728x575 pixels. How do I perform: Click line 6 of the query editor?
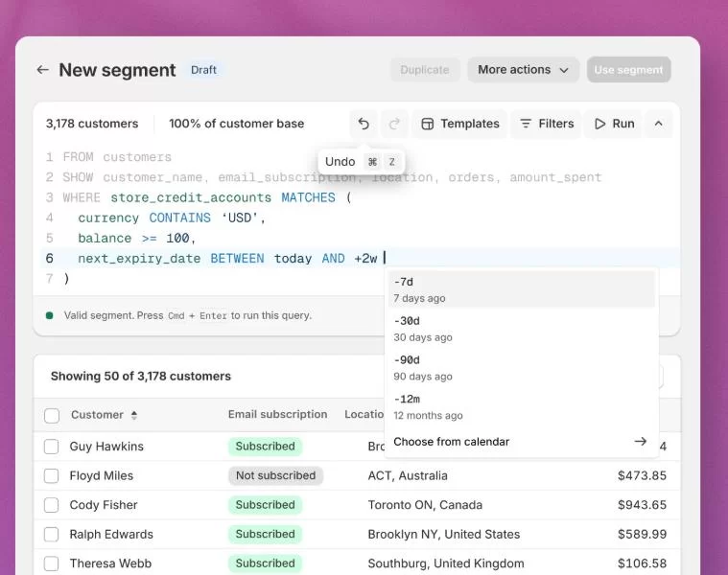(360, 259)
